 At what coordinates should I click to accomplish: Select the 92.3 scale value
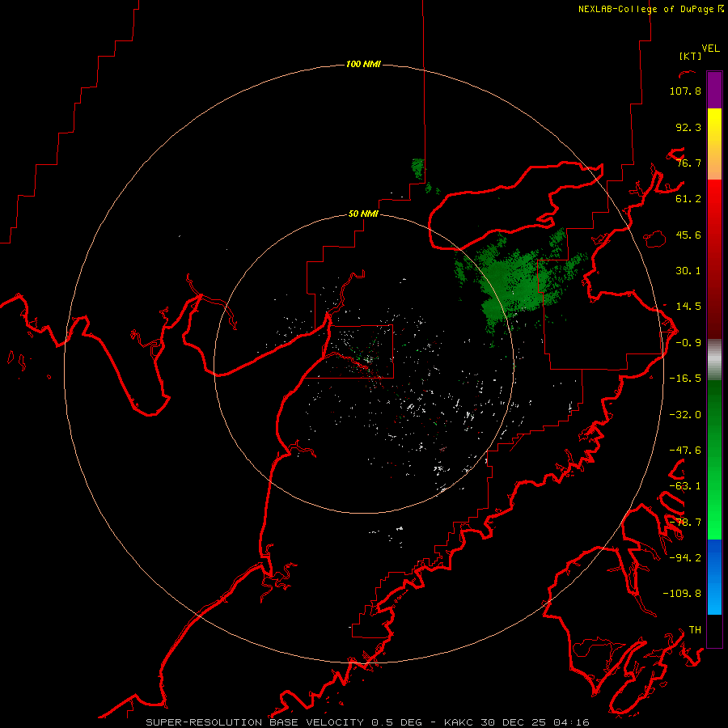(x=688, y=127)
